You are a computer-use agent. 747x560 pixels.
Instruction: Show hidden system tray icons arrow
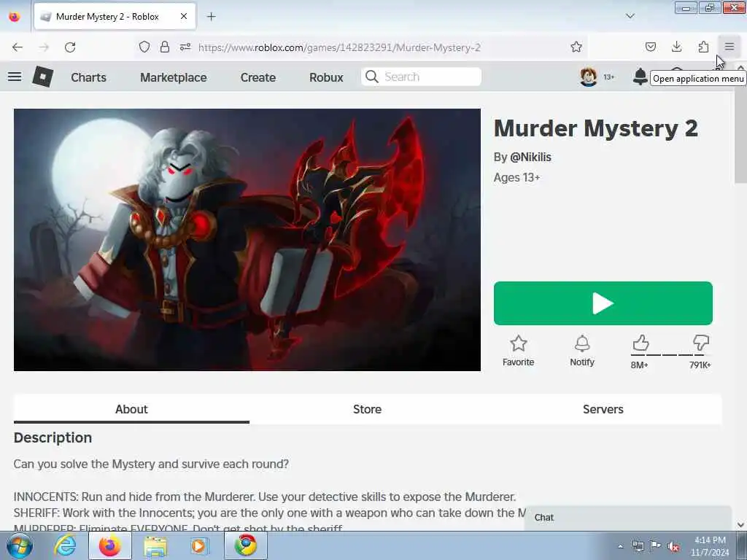(x=620, y=546)
